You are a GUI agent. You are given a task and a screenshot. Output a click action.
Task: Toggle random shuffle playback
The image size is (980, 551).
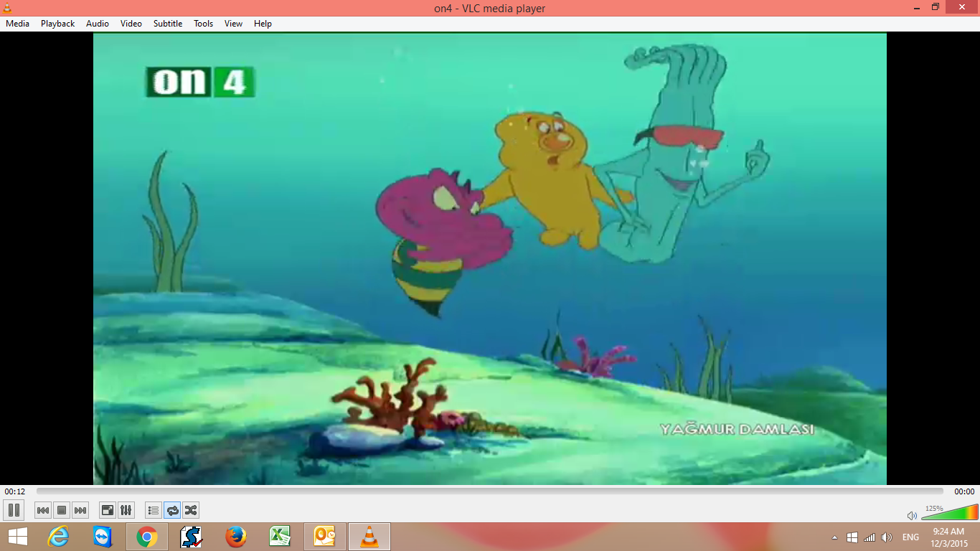tap(191, 510)
